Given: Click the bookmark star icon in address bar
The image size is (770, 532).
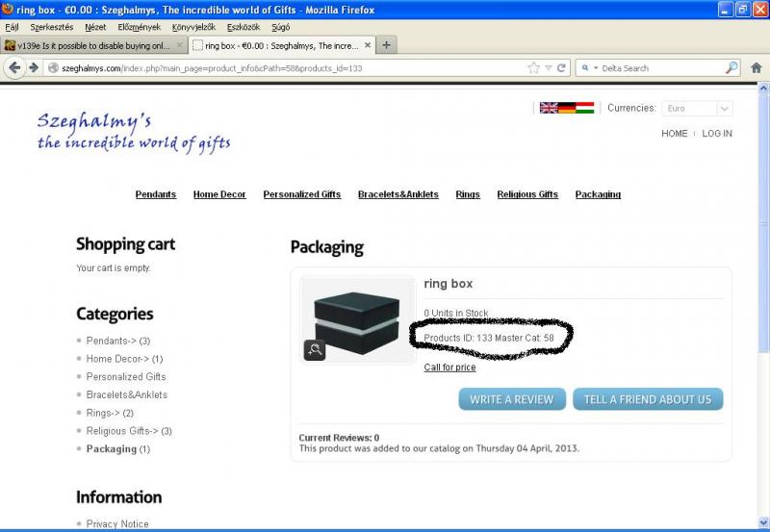Looking at the screenshot, I should point(534,67).
